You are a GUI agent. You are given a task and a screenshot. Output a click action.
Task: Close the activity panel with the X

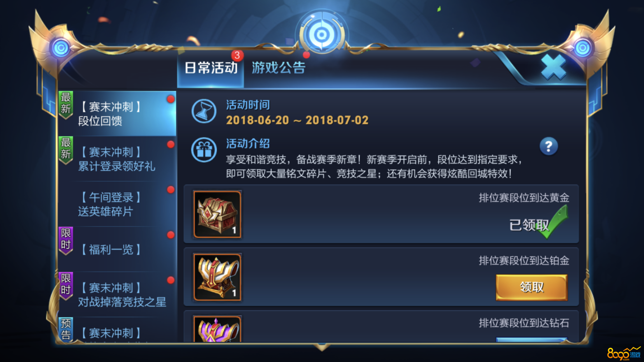(x=553, y=67)
